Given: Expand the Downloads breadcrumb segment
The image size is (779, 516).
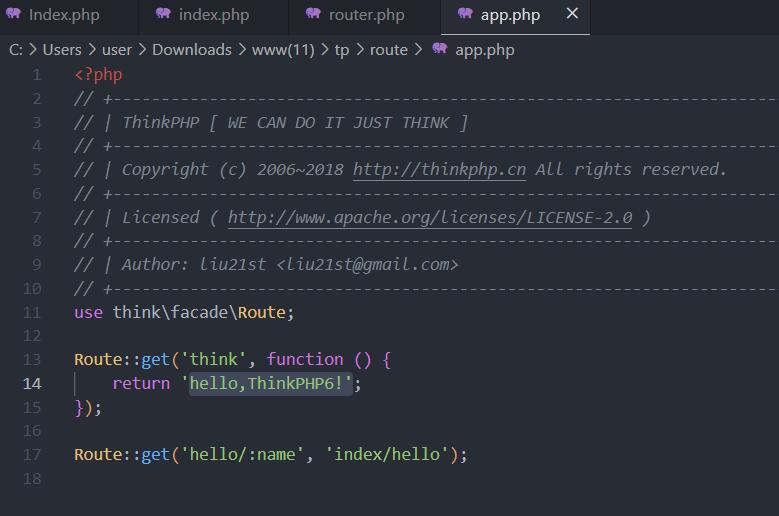Looking at the screenshot, I should [191, 49].
